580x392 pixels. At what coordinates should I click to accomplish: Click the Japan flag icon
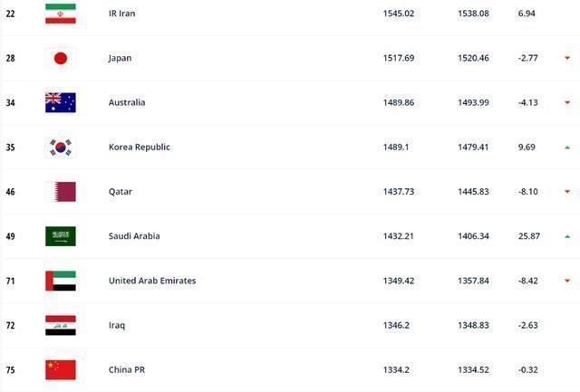(x=61, y=58)
